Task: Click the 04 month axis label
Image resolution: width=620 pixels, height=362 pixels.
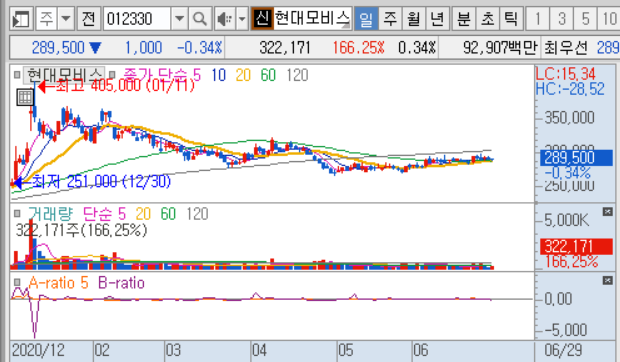Action: pyautogui.click(x=259, y=350)
